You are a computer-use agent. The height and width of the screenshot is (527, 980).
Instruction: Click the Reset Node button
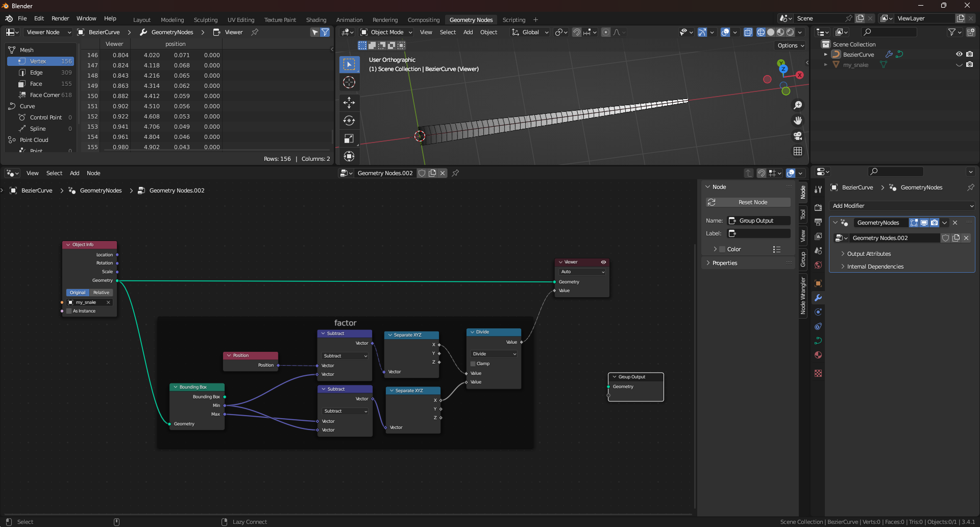748,202
